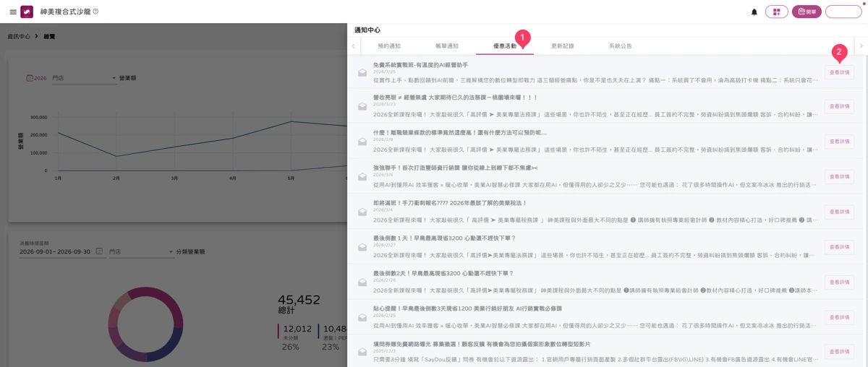Click the 通知中心 panel heading

click(x=367, y=30)
